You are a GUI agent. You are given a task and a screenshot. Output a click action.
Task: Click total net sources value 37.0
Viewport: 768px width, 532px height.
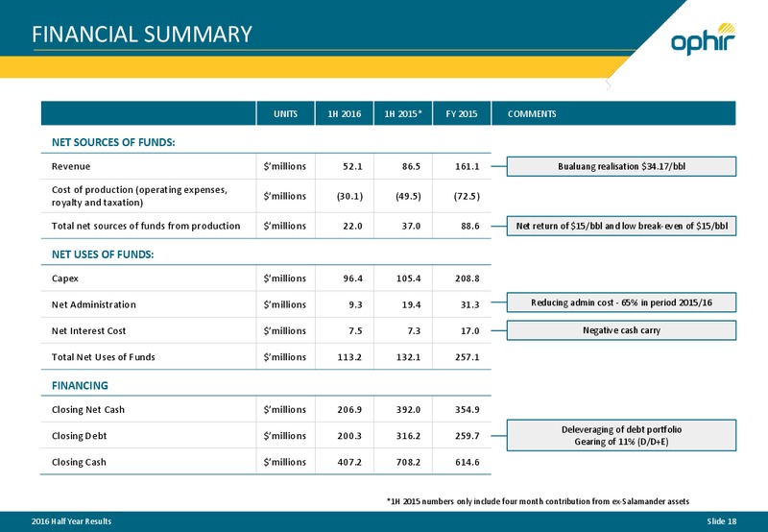[x=411, y=226]
